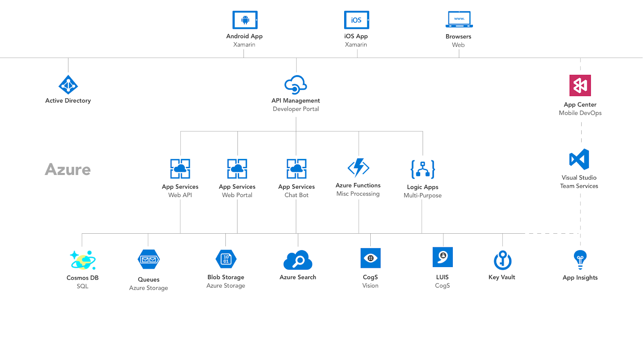Select the Azure Search icon

pos(298,259)
